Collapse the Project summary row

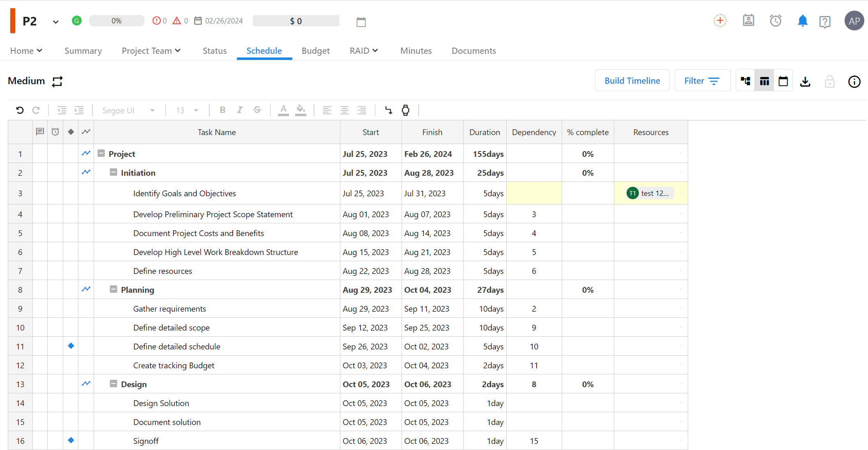[101, 153]
